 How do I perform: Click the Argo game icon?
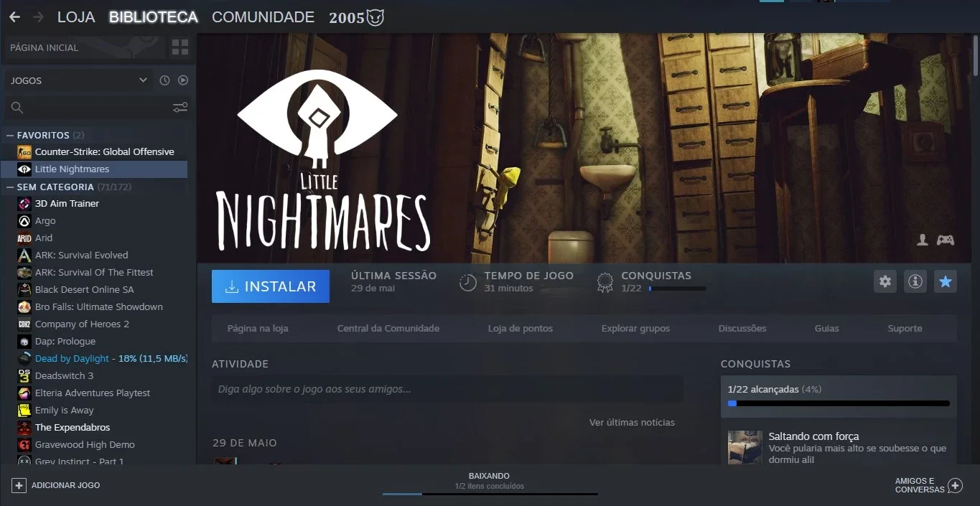click(24, 221)
